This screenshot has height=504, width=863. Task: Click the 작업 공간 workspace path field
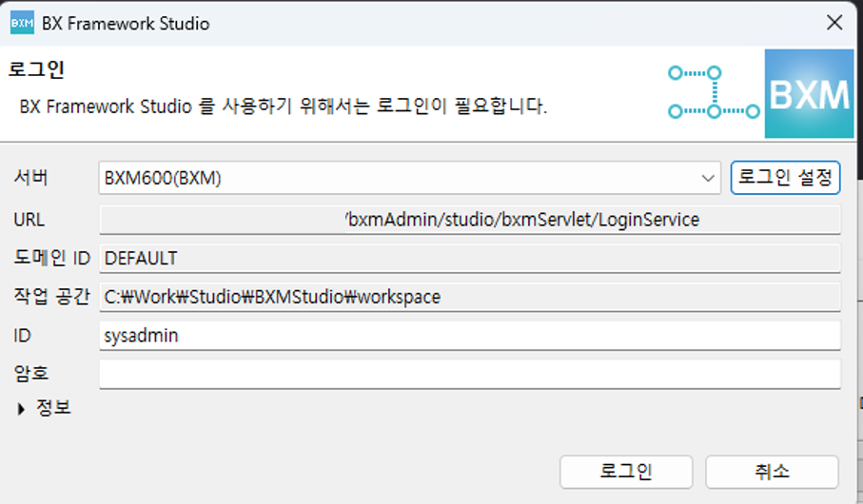pyautogui.click(x=470, y=297)
